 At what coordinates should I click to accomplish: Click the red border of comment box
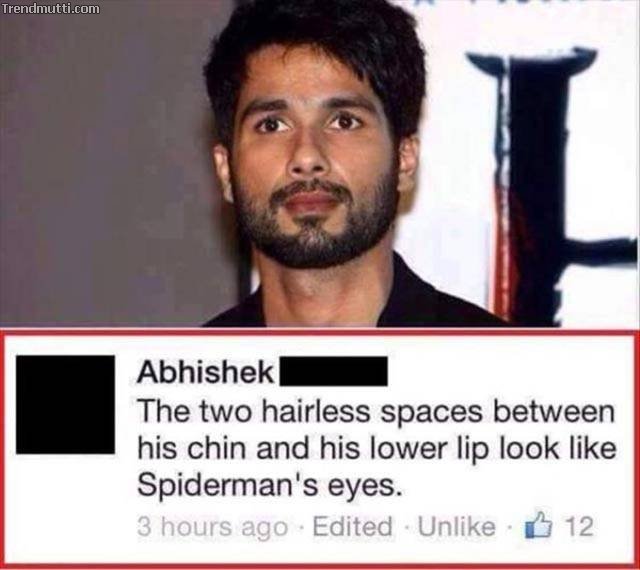[320, 332]
